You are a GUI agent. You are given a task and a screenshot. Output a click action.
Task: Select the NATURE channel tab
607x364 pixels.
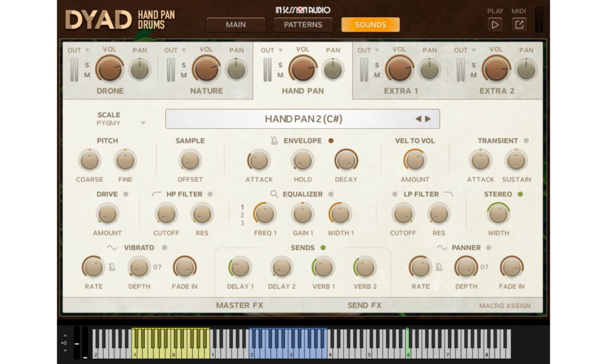(206, 91)
